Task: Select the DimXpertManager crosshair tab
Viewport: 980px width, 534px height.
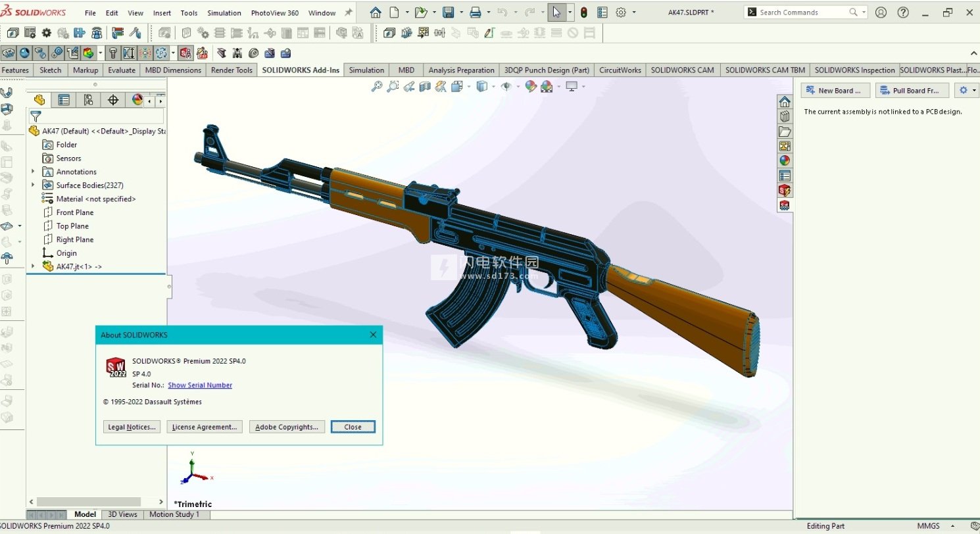Action: tap(113, 100)
